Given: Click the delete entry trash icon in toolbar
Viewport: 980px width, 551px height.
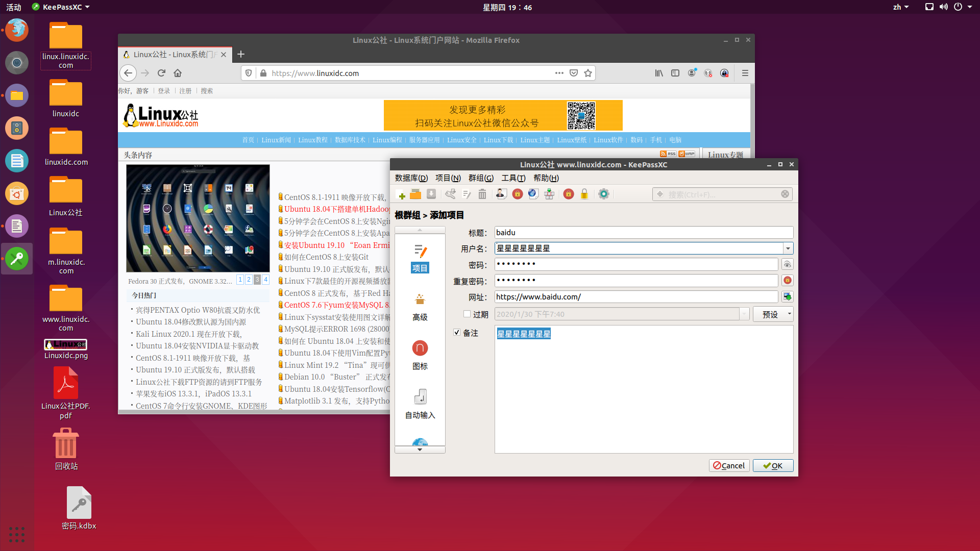Looking at the screenshot, I should point(482,194).
